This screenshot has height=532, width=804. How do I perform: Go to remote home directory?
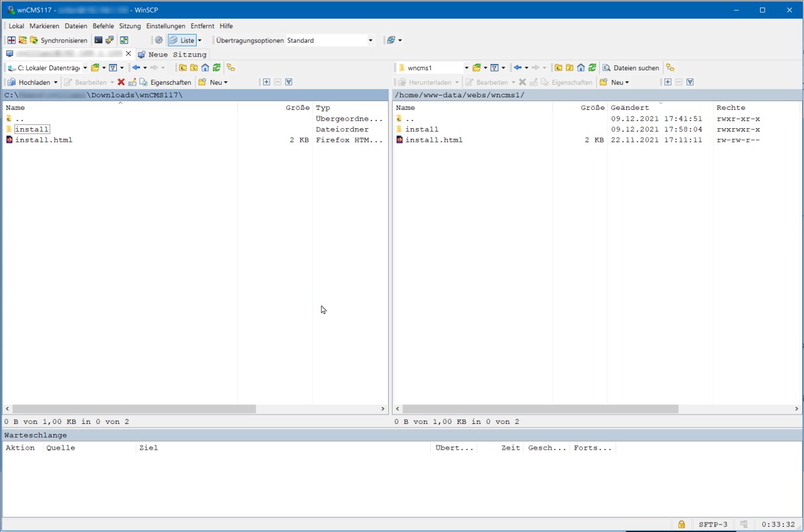[x=581, y=68]
